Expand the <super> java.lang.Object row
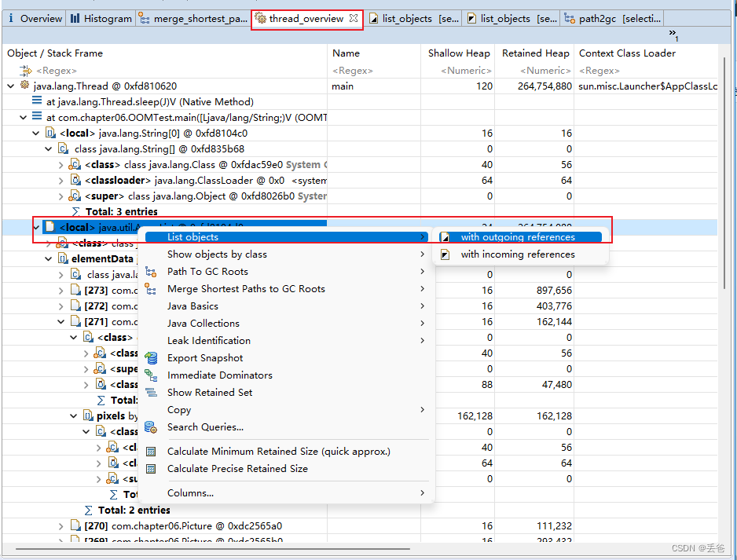 pyautogui.click(x=60, y=196)
